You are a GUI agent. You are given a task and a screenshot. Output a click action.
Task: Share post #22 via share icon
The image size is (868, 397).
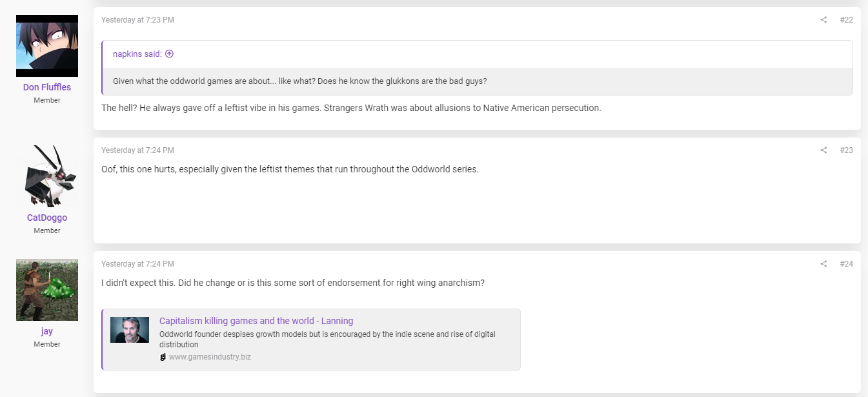[x=823, y=20]
